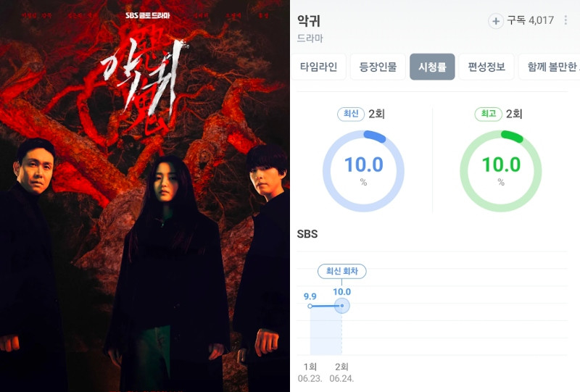This screenshot has height=392, width=580.
Task: Click the 구독 4,017 subscribe text
Action: point(531,20)
